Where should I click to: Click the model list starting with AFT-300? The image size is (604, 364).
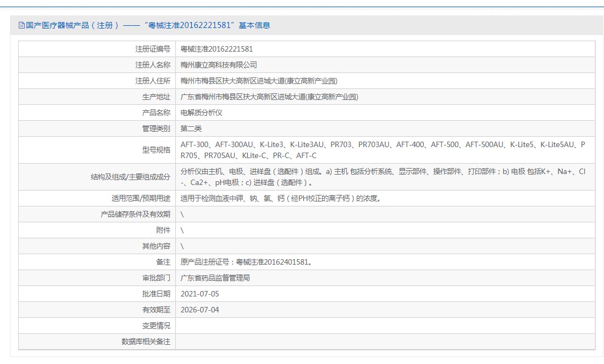(x=383, y=150)
